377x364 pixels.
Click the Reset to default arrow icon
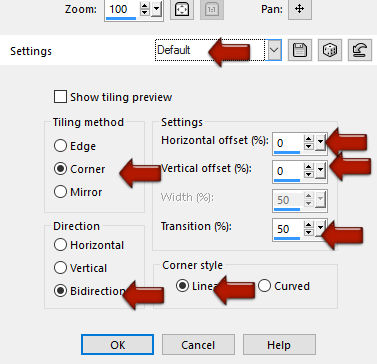tap(360, 50)
